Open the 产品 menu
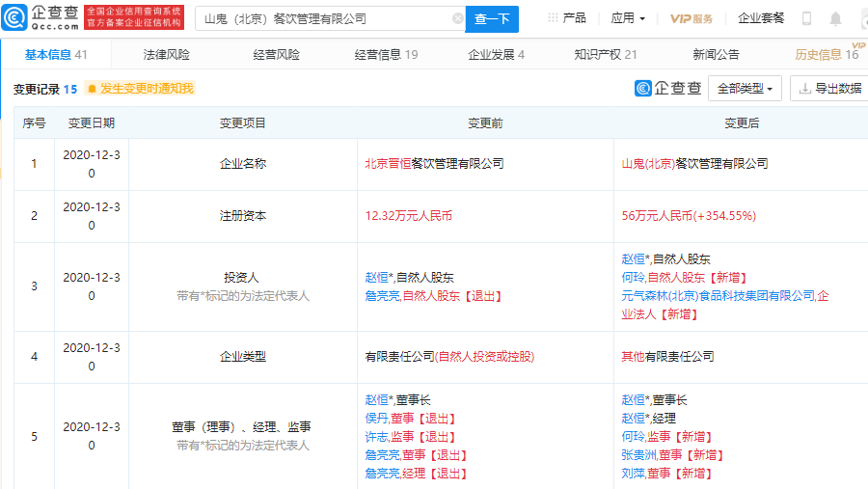This screenshot has width=868, height=489. click(574, 18)
